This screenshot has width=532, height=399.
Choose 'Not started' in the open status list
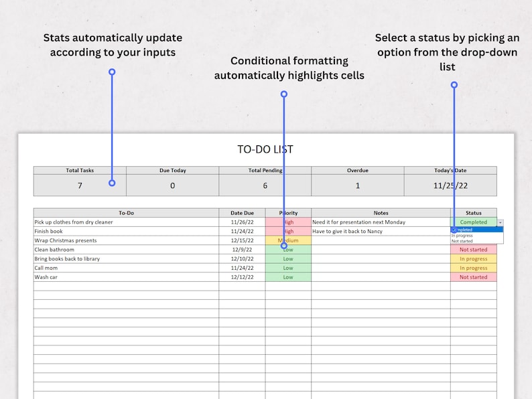point(476,241)
